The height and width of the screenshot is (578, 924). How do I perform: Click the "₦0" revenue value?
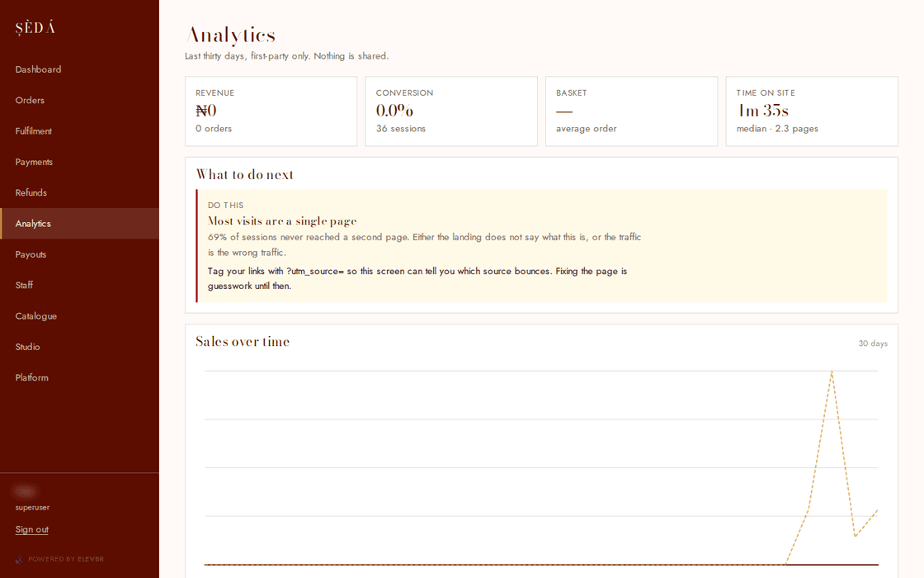206,111
